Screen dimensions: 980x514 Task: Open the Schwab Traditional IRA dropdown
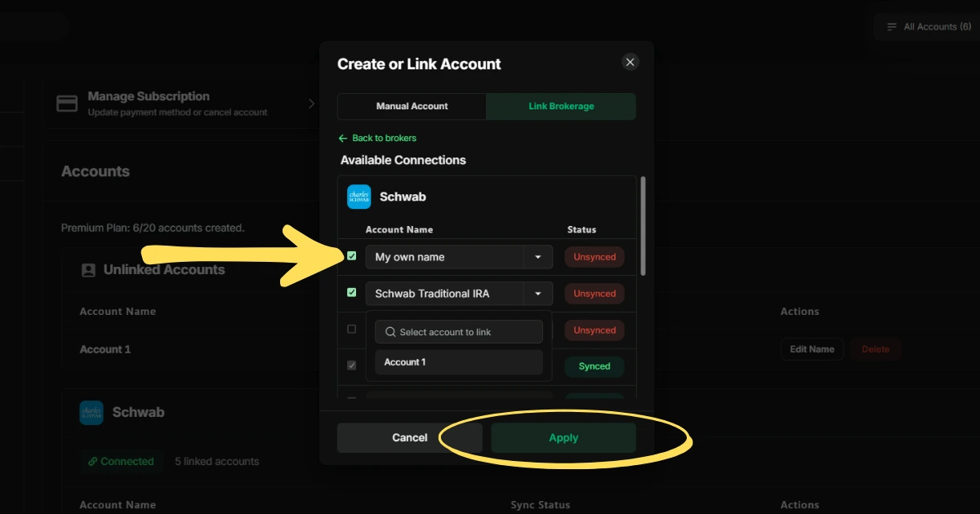tap(538, 293)
